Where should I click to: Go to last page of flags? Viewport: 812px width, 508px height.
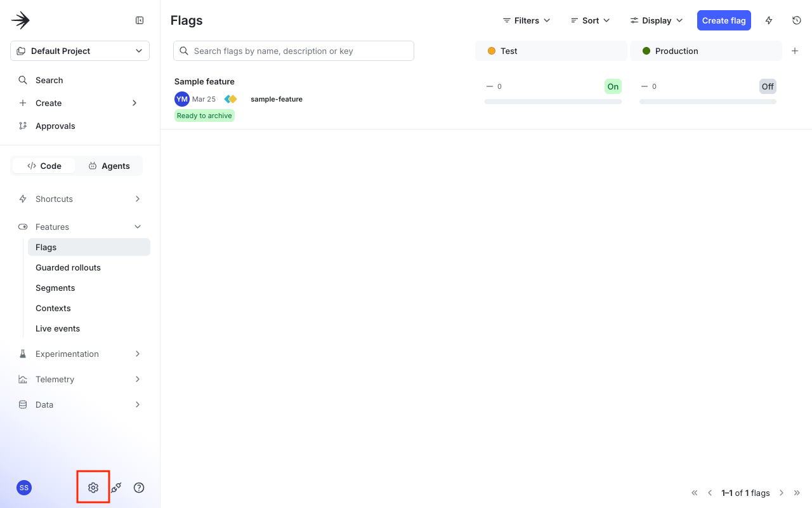(x=797, y=493)
